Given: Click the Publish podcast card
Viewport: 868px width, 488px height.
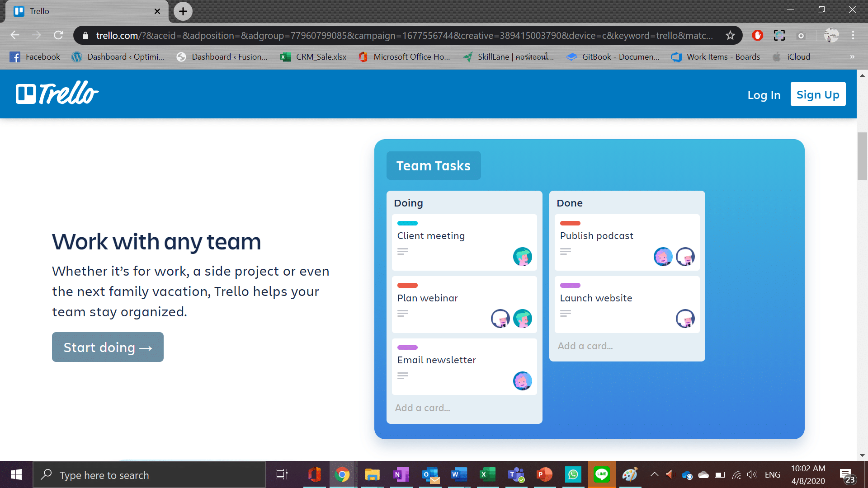Looking at the screenshot, I should point(627,242).
